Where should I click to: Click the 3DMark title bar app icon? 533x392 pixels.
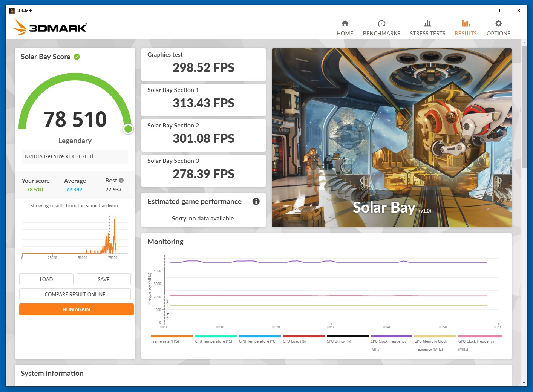coord(12,11)
